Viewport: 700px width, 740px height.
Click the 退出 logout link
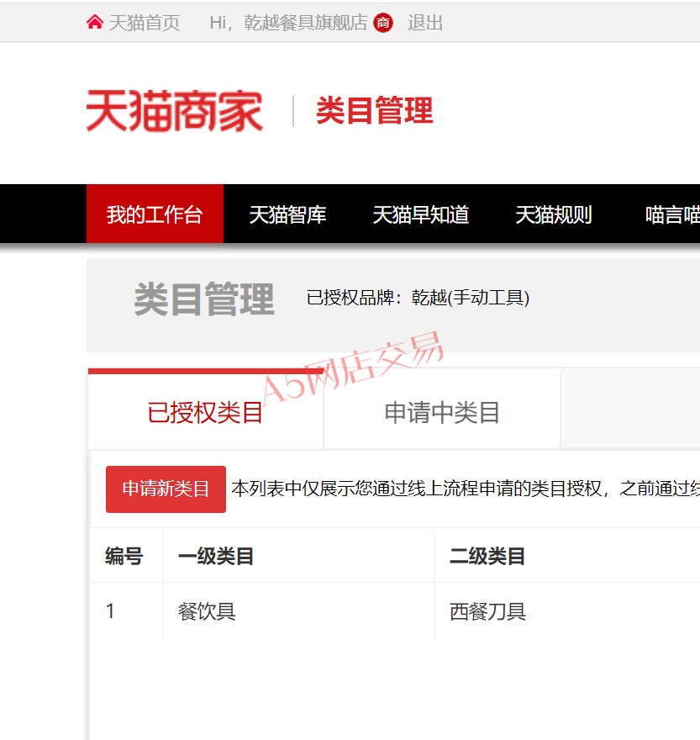[x=425, y=23]
